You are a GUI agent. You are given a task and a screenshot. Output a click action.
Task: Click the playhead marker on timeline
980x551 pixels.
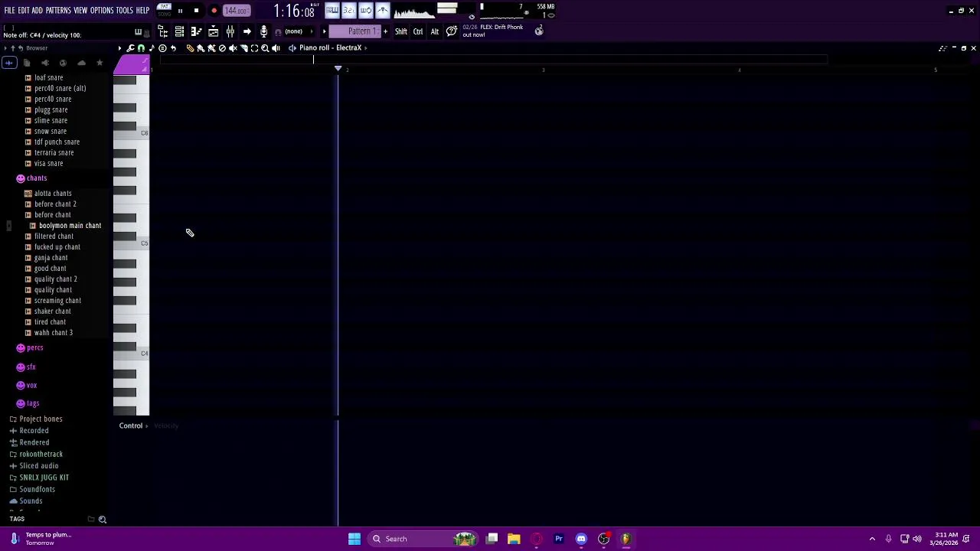[338, 69]
